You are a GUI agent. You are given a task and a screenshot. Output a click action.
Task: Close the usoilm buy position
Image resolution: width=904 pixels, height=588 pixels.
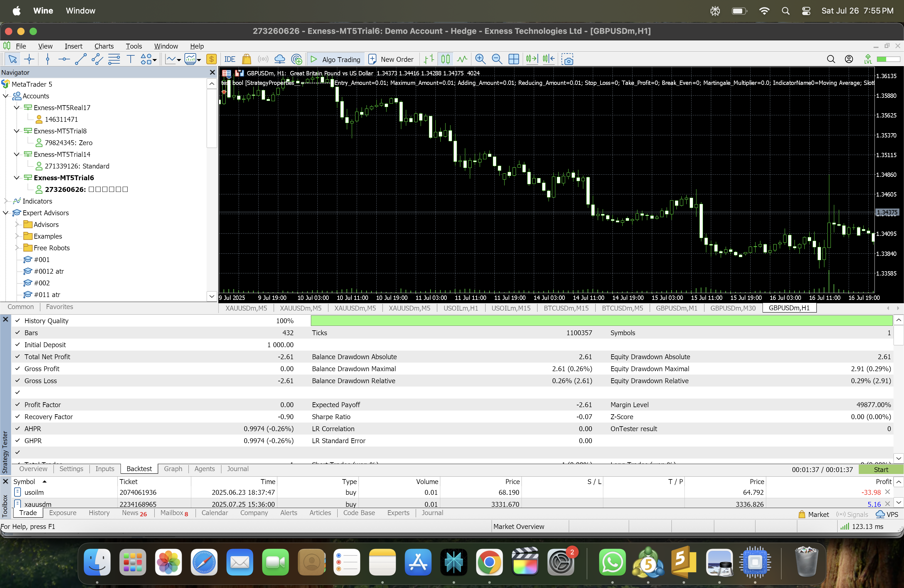(888, 492)
